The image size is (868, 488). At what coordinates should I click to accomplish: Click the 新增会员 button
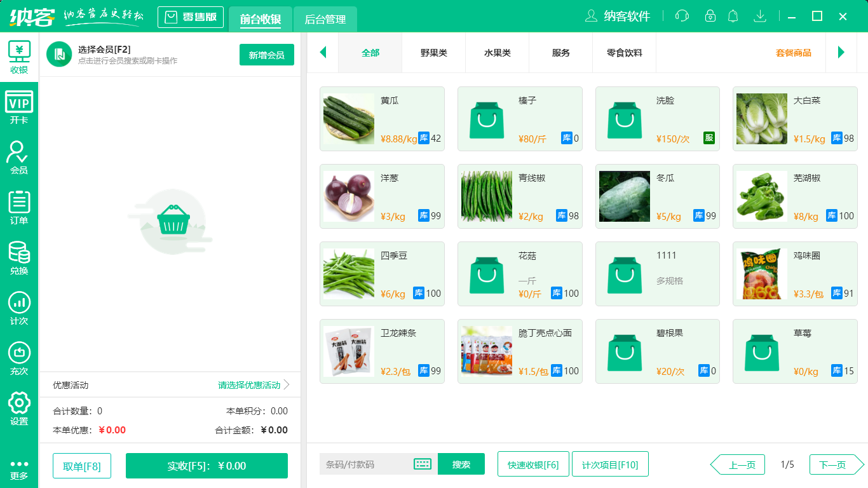click(x=267, y=55)
